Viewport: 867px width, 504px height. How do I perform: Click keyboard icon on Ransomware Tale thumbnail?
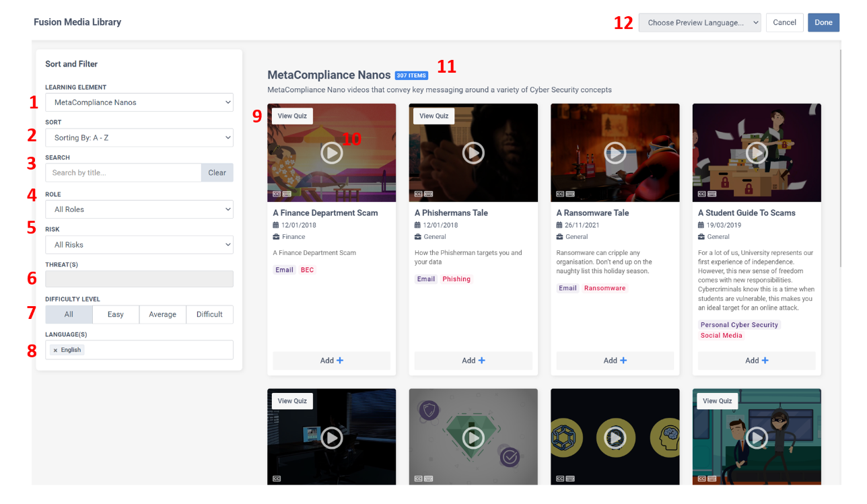click(570, 194)
